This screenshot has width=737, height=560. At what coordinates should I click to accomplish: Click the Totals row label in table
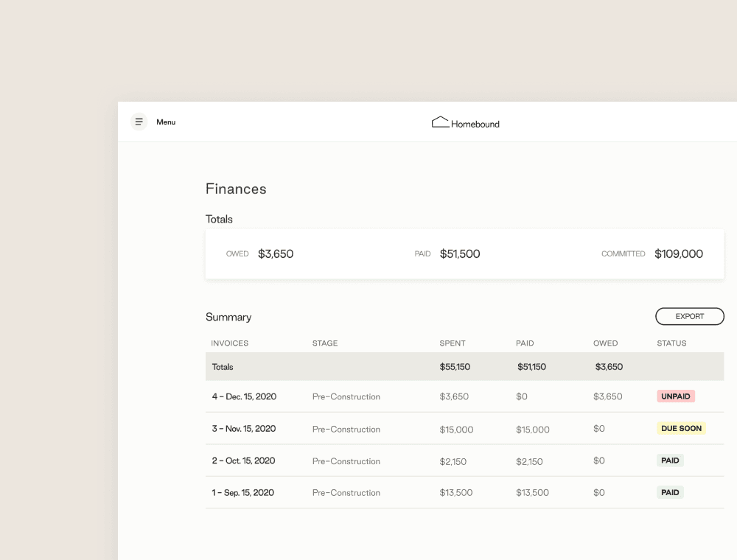coord(223,367)
